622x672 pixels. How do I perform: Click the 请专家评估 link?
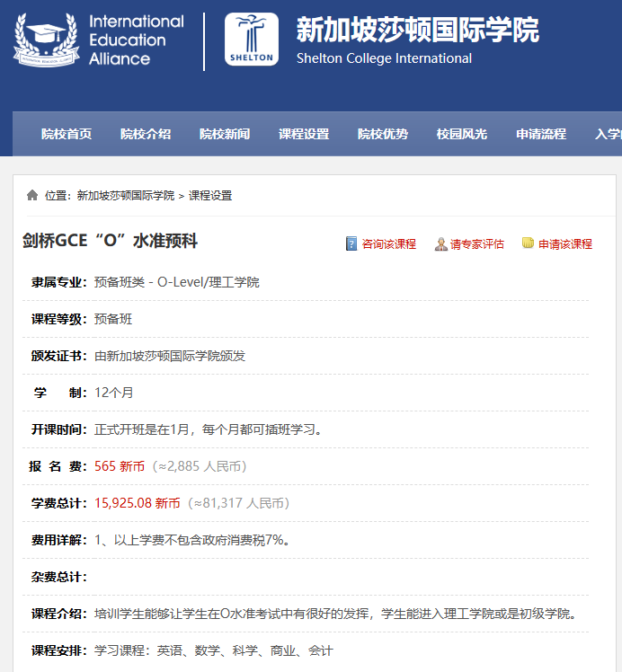click(477, 244)
